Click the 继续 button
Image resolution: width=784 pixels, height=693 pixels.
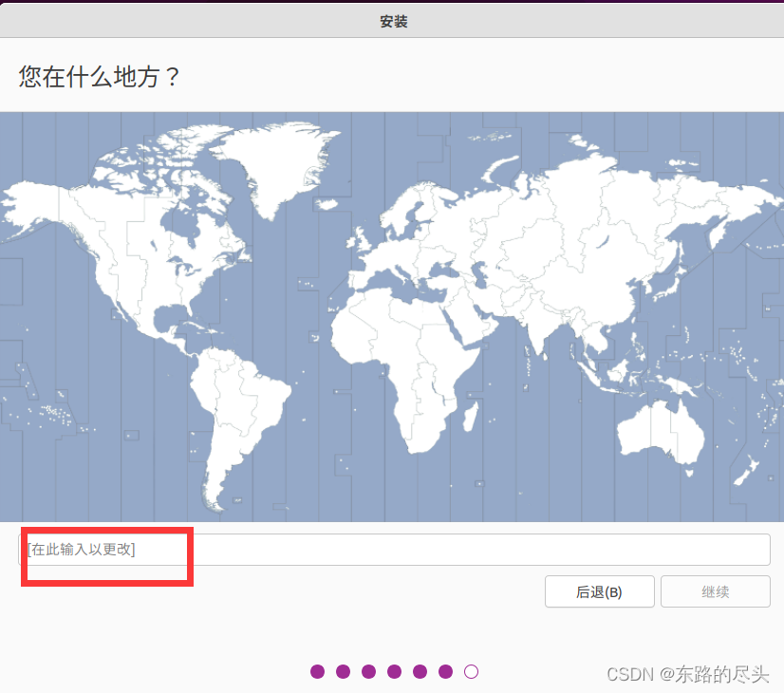(x=715, y=591)
